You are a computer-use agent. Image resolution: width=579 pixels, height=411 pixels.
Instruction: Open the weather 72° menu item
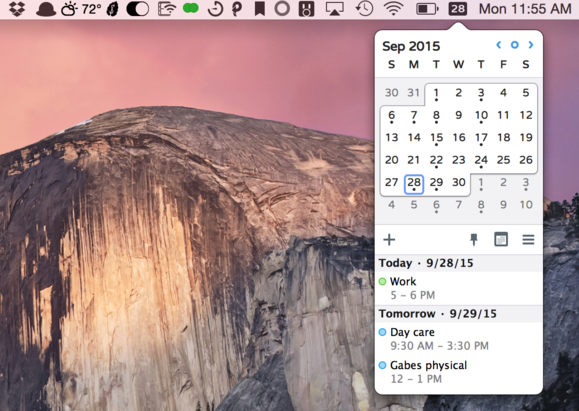coord(81,9)
